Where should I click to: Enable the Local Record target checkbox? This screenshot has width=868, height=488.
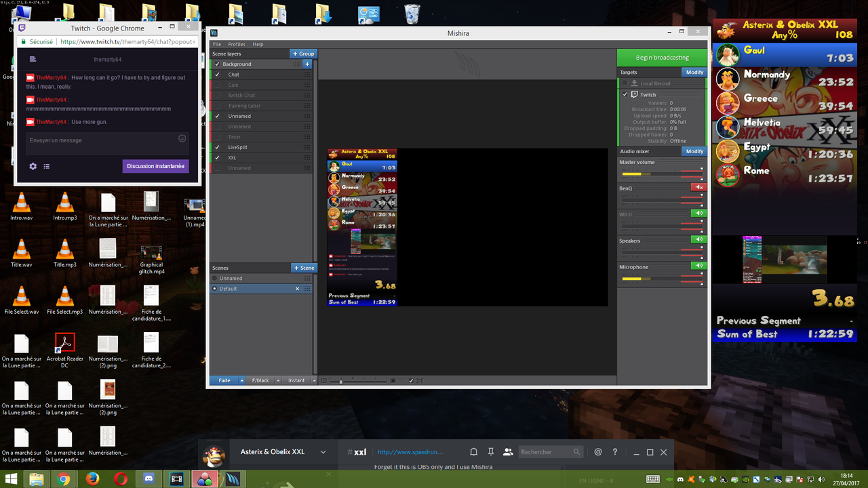click(625, 83)
